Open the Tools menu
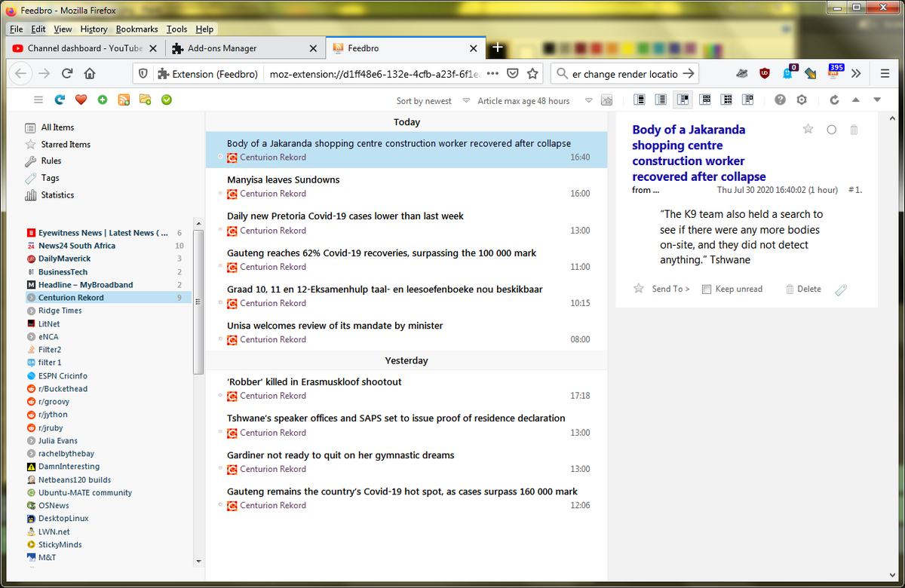 tap(177, 29)
